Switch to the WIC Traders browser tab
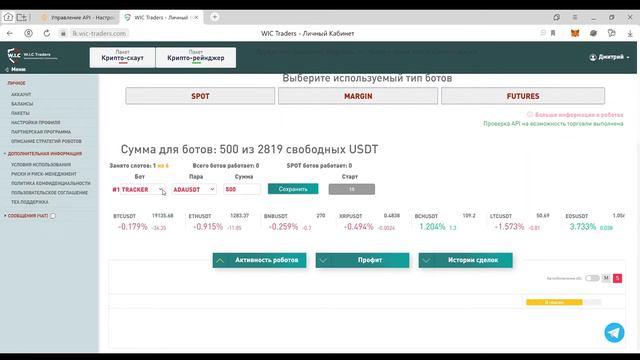This screenshot has width=640, height=360. tap(162, 18)
